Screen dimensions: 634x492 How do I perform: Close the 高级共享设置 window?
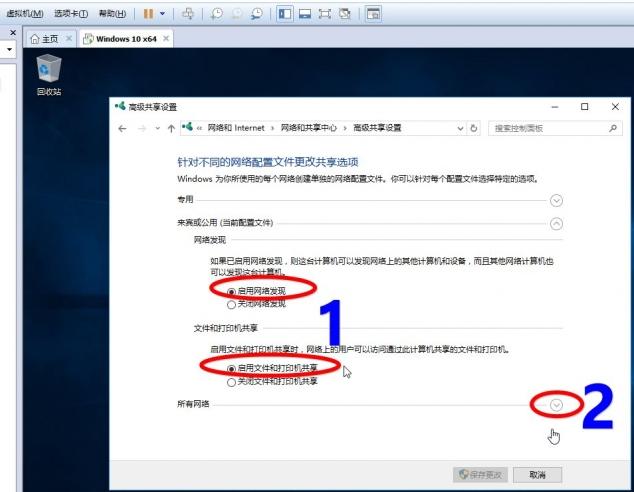(615, 107)
